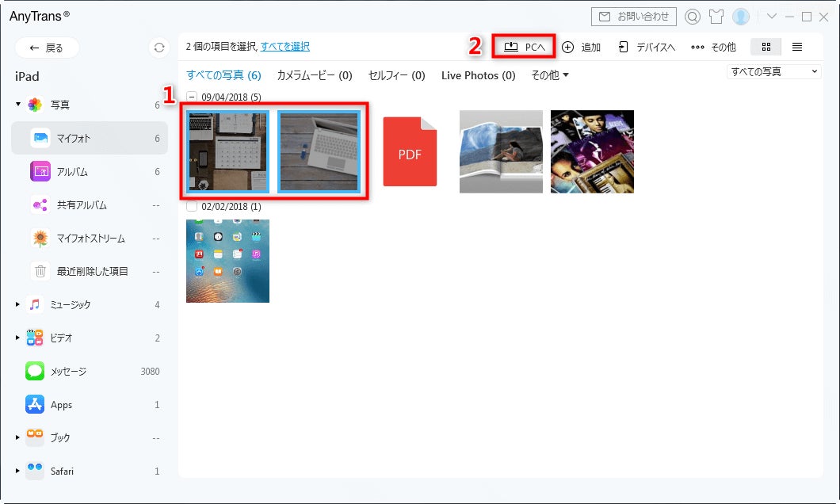Switch to list view
This screenshot has width=840, height=504.
[x=797, y=47]
